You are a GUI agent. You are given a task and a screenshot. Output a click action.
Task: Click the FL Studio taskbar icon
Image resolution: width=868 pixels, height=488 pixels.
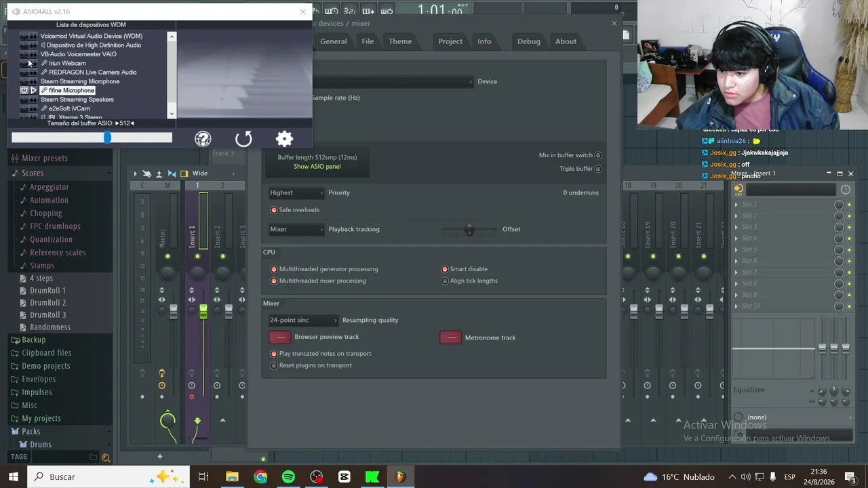point(400,477)
